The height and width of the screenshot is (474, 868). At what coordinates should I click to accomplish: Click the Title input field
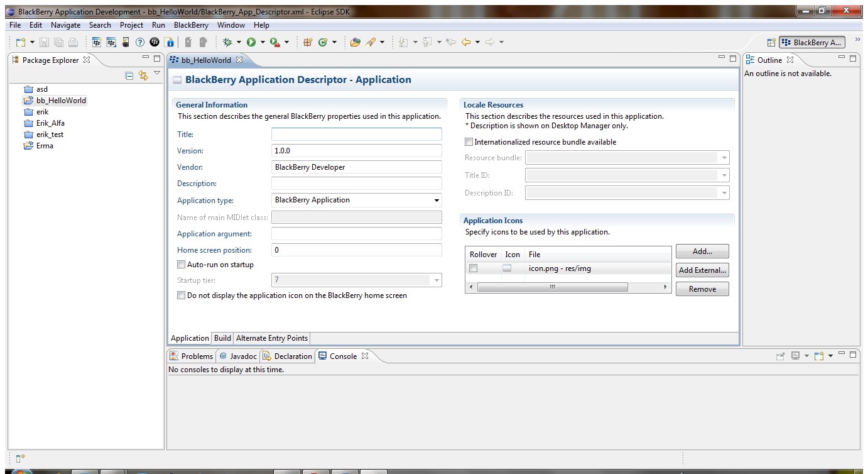pyautogui.click(x=357, y=135)
